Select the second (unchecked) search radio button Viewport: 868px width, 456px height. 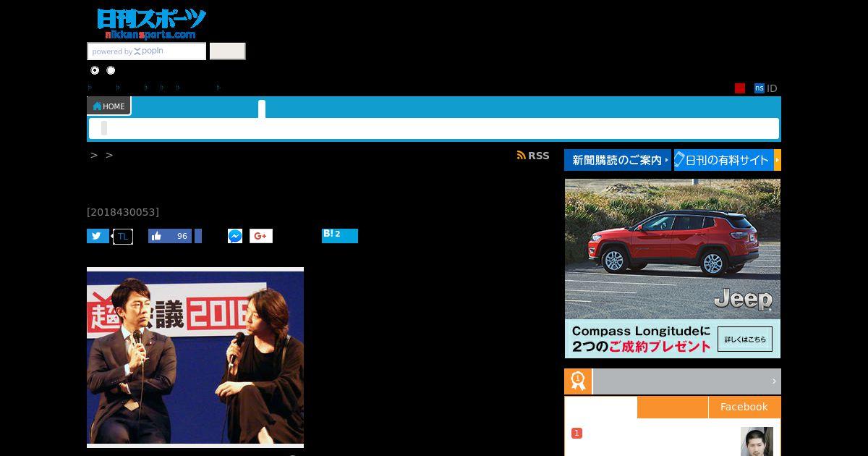tap(111, 70)
